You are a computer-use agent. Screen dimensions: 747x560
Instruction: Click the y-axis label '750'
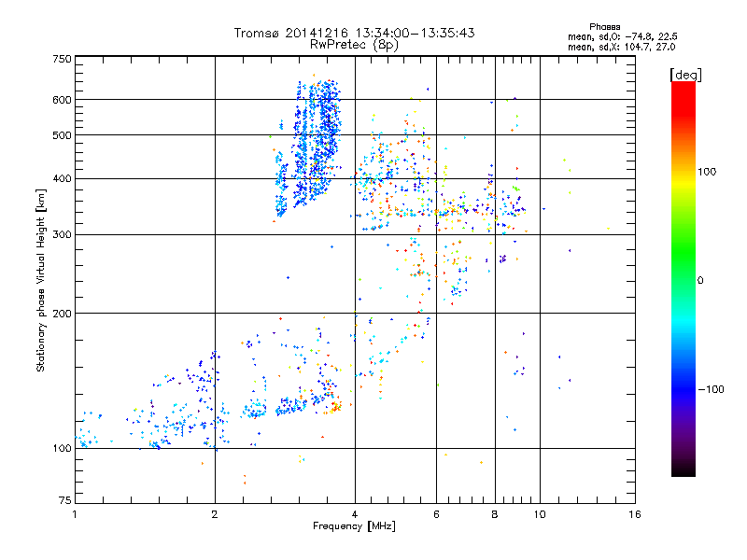pyautogui.click(x=62, y=59)
